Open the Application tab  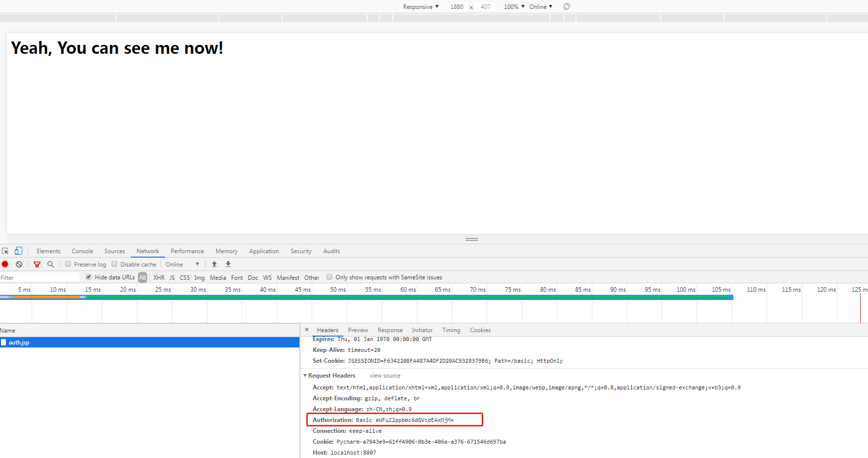pyautogui.click(x=264, y=251)
